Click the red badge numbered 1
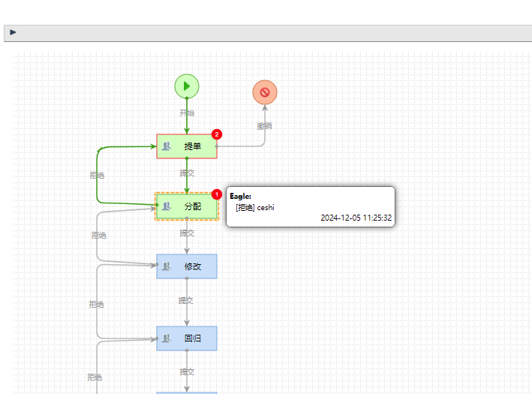The height and width of the screenshot is (415, 532). pyautogui.click(x=217, y=194)
